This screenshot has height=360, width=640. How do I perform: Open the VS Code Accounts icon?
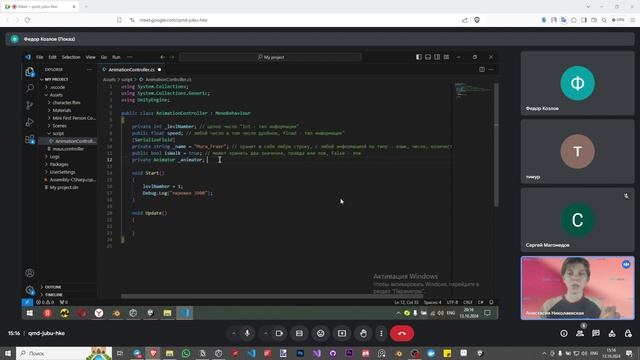tap(29, 273)
